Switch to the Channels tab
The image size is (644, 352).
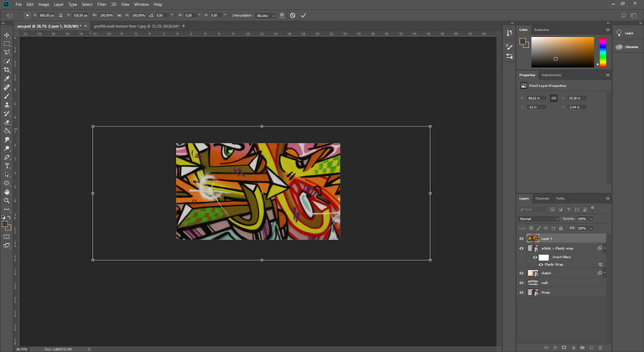[543, 199]
